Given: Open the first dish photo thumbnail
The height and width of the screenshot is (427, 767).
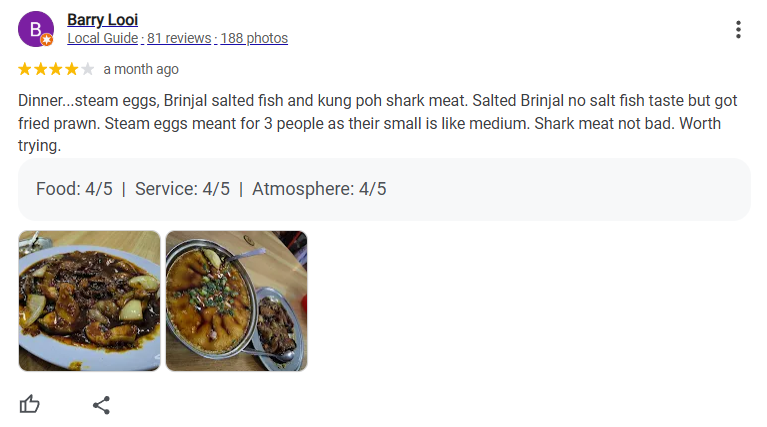Looking at the screenshot, I should (89, 301).
